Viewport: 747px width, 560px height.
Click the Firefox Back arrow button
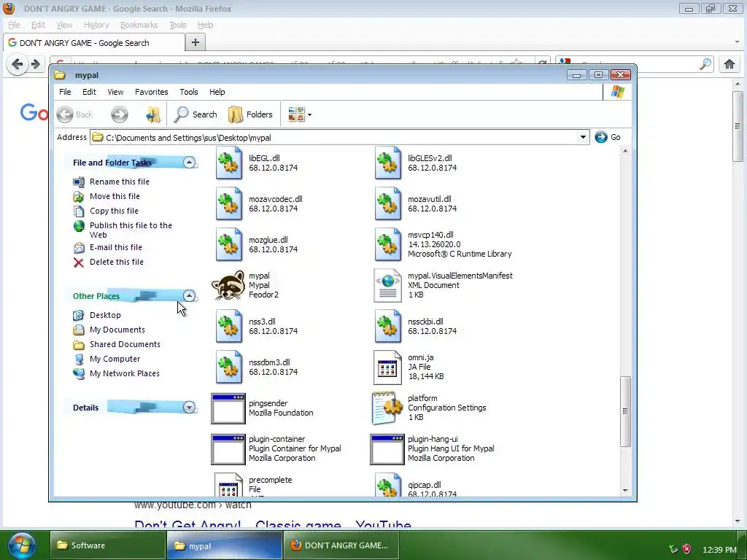pyautogui.click(x=18, y=64)
